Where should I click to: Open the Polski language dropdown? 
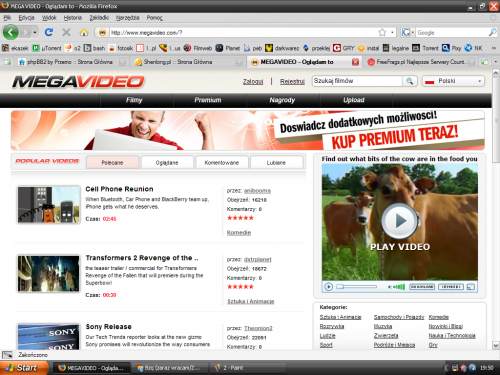[x=453, y=81]
